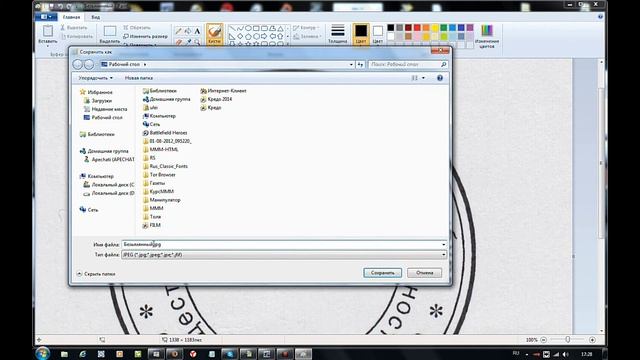
Task: Select the MMM-HTML folder
Action: [160, 149]
